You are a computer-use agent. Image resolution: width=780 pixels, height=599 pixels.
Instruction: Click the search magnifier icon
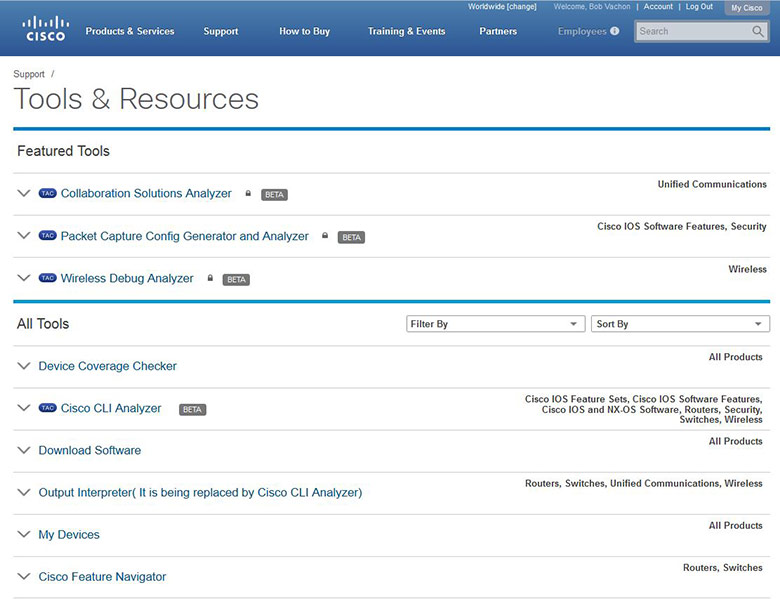(x=758, y=31)
